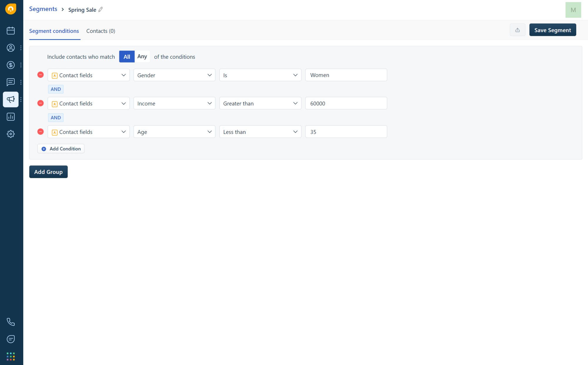Click the Add Group button
Image resolution: width=588 pixels, height=365 pixels.
tap(49, 172)
